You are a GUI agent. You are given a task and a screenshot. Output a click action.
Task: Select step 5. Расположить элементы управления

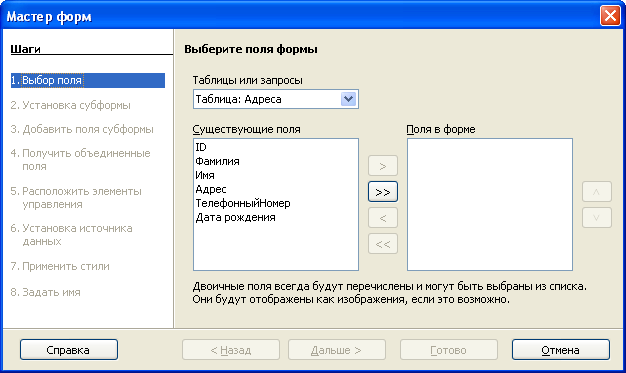pyautogui.click(x=76, y=197)
